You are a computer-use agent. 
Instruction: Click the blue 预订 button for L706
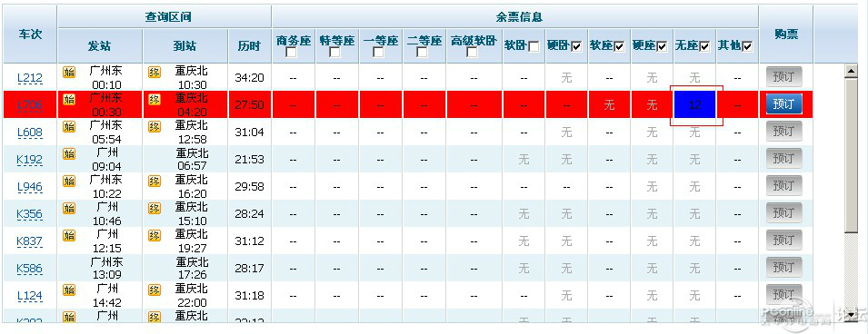click(x=783, y=104)
